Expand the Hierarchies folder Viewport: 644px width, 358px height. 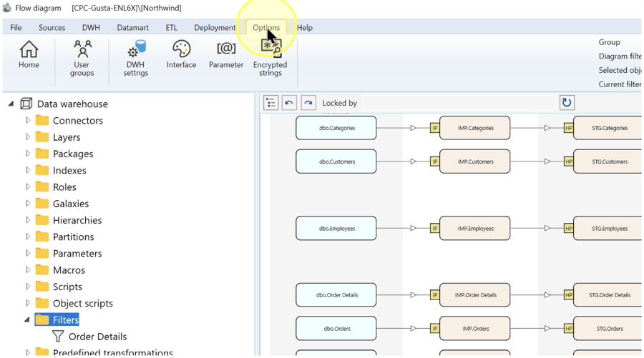pyautogui.click(x=27, y=220)
